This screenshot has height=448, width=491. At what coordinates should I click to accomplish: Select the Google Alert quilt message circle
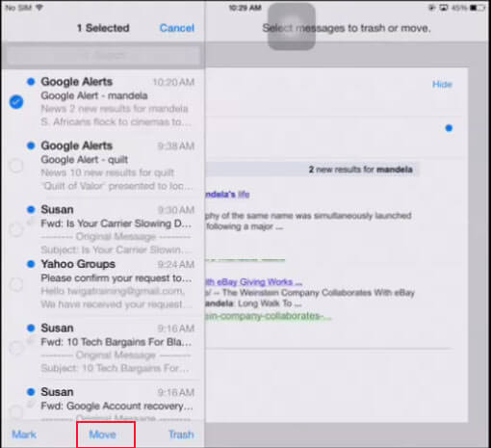[x=16, y=166]
